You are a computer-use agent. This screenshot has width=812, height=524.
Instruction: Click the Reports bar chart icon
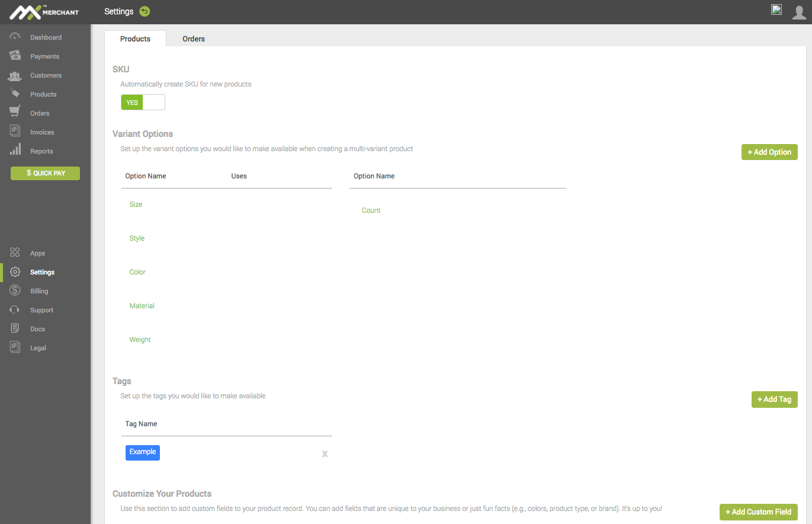click(x=15, y=151)
